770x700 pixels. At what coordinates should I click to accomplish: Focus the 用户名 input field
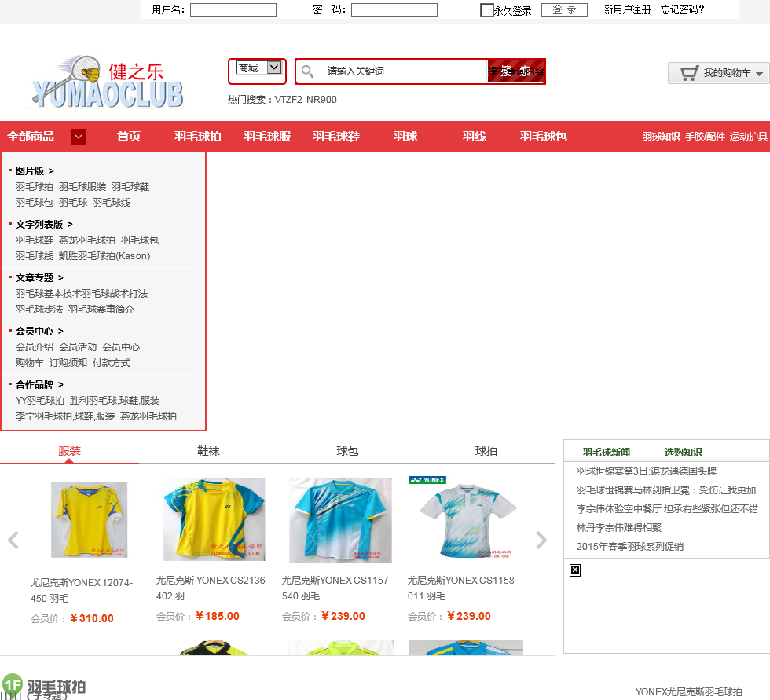pyautogui.click(x=233, y=9)
